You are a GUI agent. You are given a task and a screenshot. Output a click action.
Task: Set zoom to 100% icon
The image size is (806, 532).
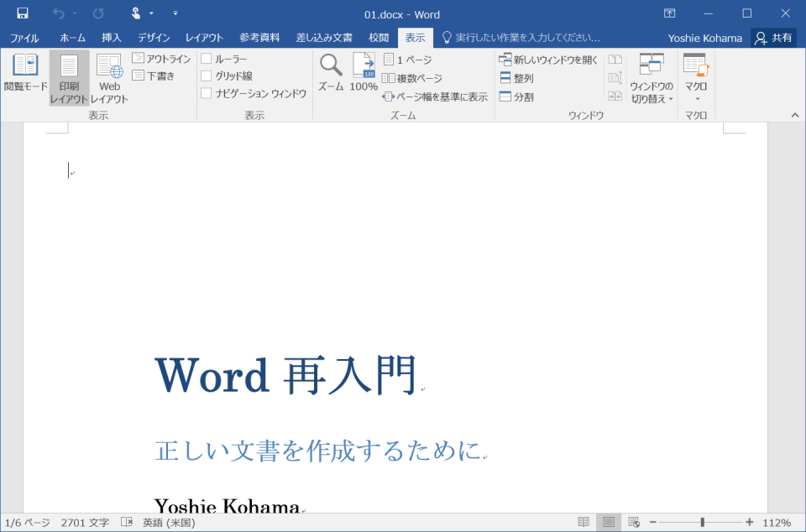click(364, 72)
